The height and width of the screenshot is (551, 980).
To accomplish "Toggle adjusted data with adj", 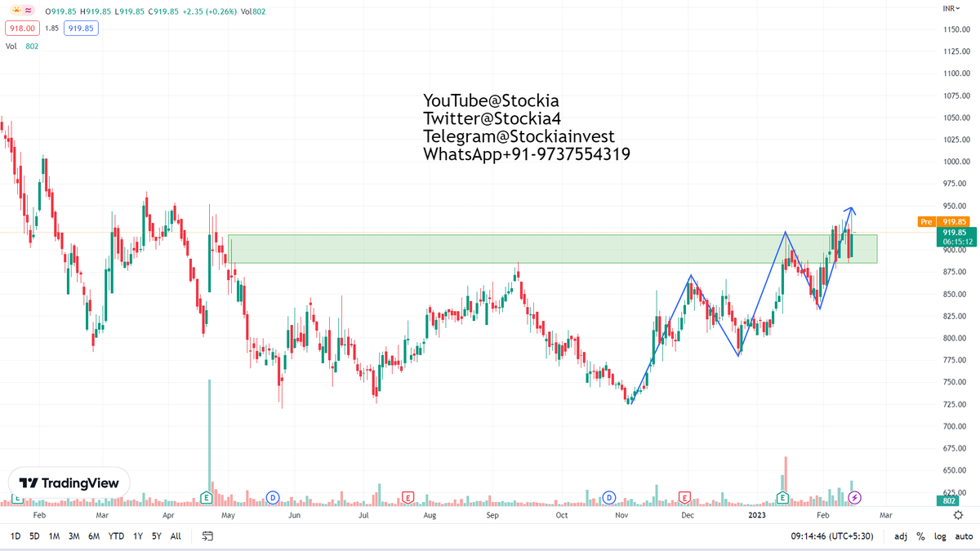I will click(901, 536).
